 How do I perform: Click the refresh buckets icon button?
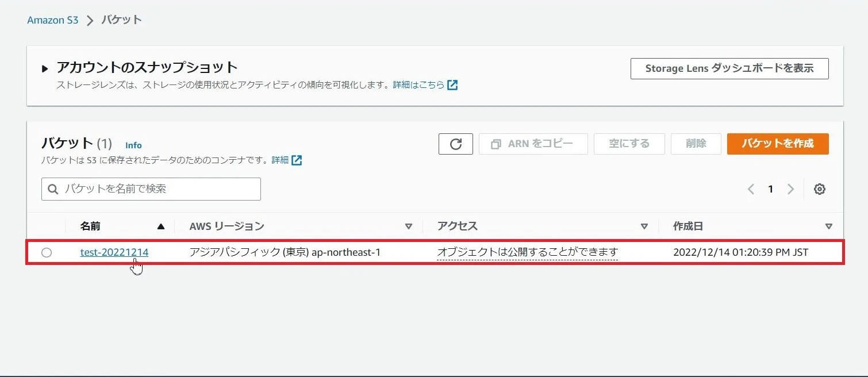[455, 144]
